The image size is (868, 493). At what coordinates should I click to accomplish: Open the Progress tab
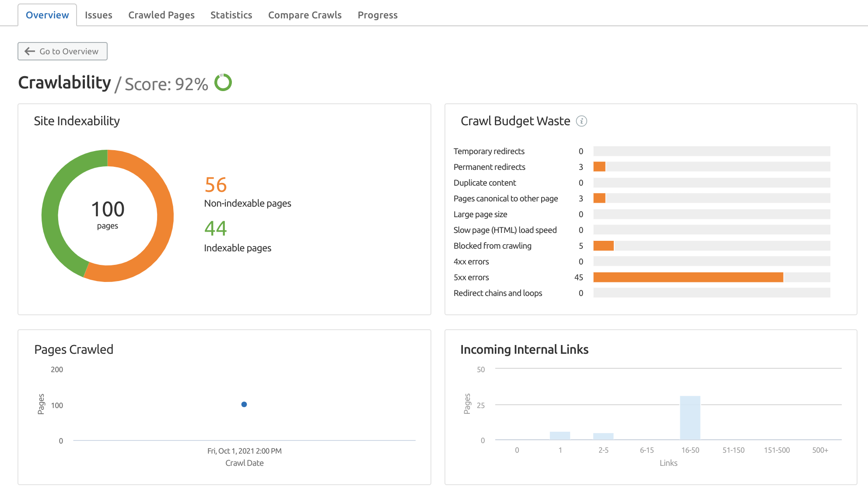coord(376,15)
